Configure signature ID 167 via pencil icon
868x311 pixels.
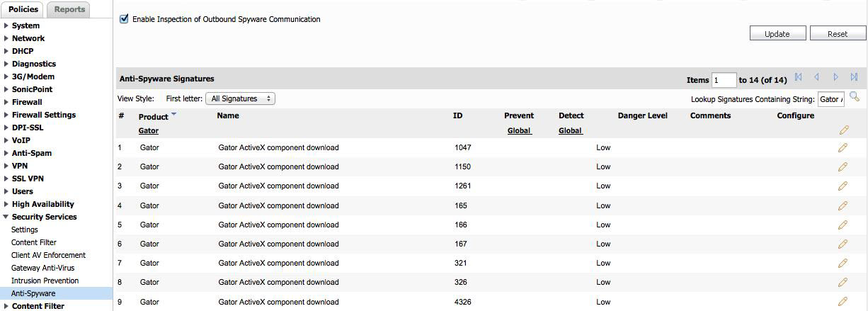843,244
